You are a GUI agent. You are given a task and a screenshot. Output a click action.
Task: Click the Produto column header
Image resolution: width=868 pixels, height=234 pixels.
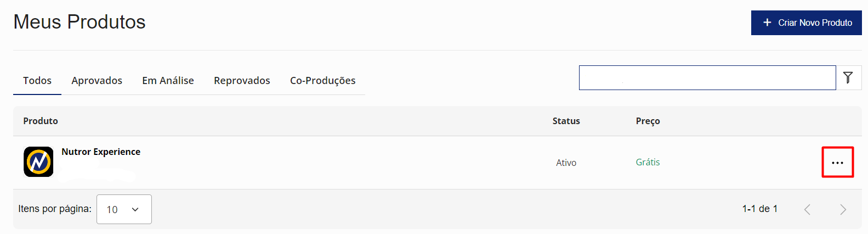tap(41, 121)
